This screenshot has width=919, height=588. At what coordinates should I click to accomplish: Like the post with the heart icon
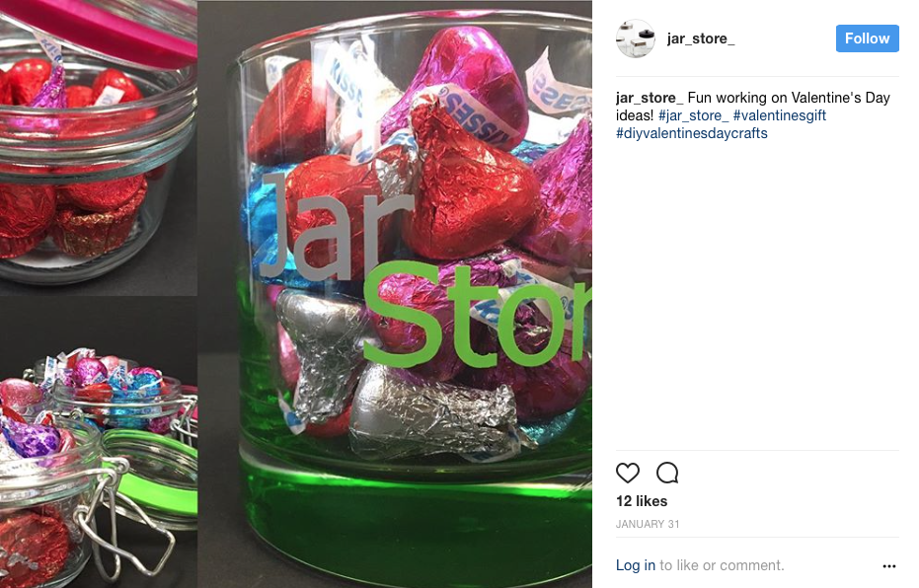[x=627, y=473]
